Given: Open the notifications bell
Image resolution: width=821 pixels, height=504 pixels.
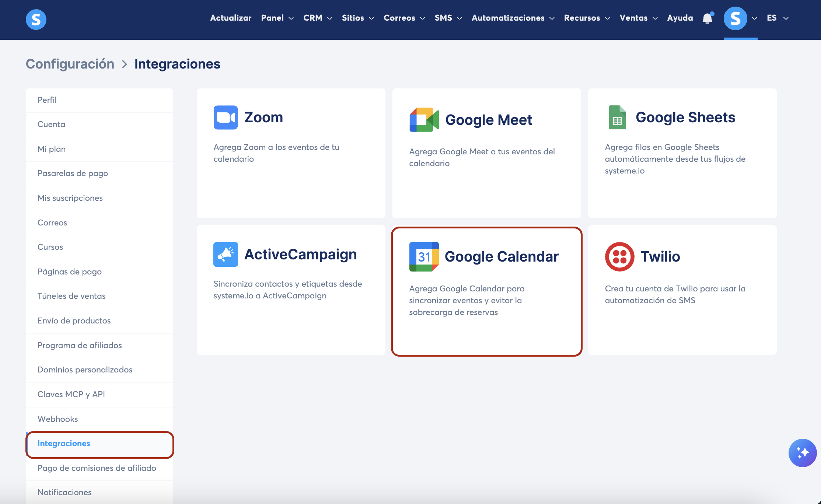Looking at the screenshot, I should coord(708,18).
